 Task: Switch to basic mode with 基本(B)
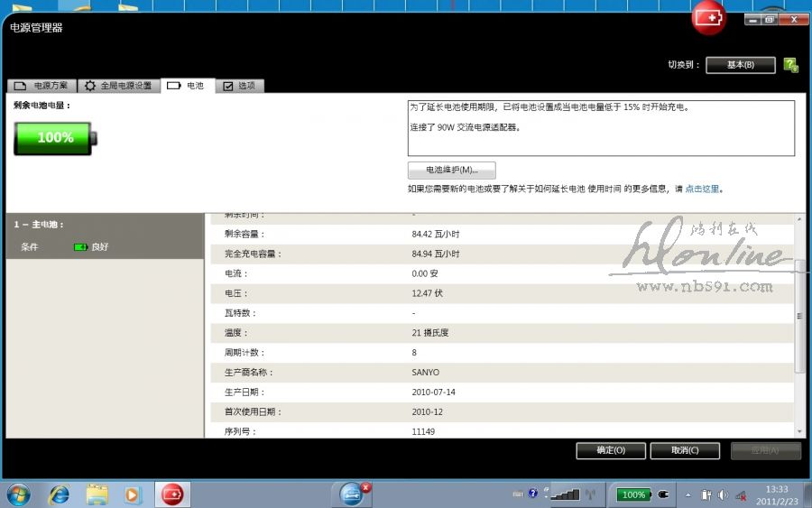click(x=740, y=65)
